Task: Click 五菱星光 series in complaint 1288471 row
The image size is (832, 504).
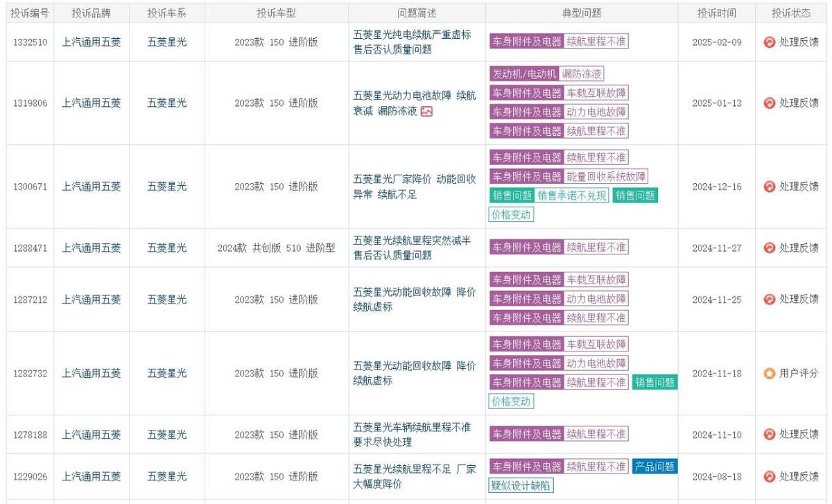Action: 166,247
